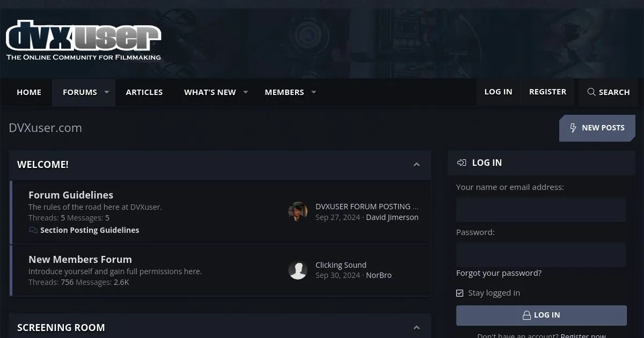Click Register in the navigation bar
644x338 pixels.
point(548,92)
